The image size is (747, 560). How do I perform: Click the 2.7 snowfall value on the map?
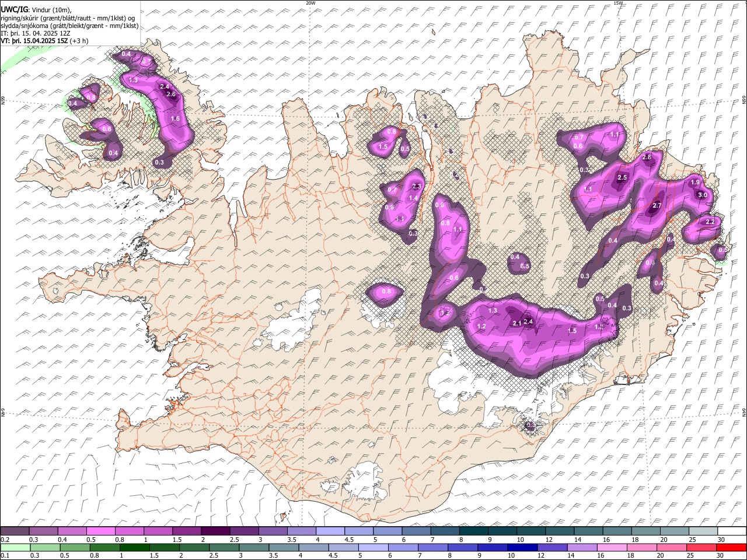(657, 206)
